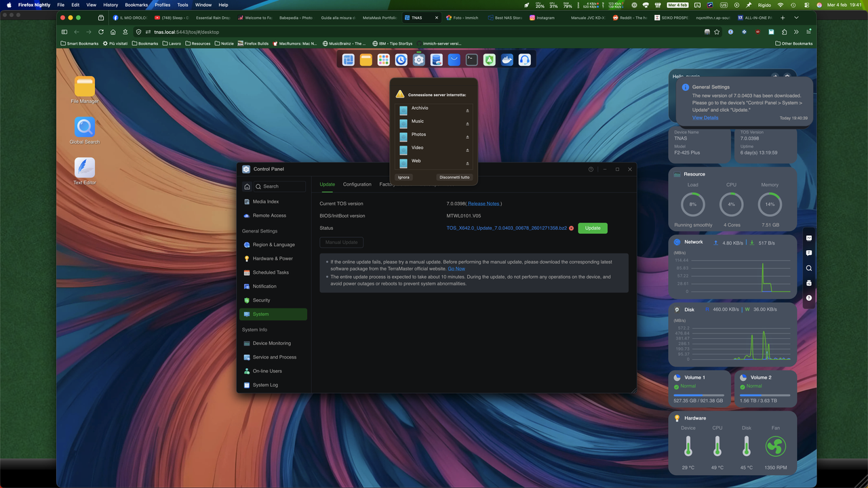Click the Go Now link
Screen dimensions: 868x488
[x=456, y=269]
